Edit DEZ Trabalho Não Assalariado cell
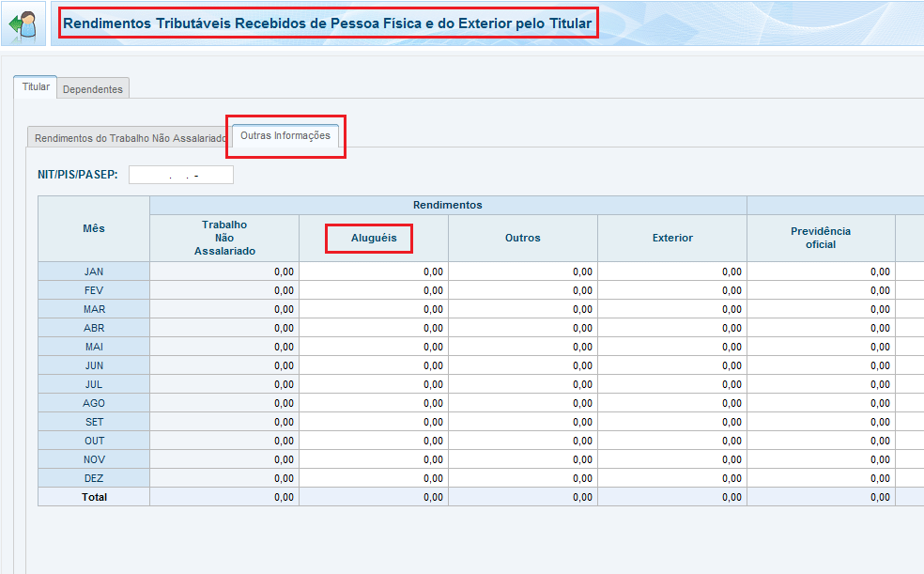Image resolution: width=924 pixels, height=574 pixels. (224, 478)
